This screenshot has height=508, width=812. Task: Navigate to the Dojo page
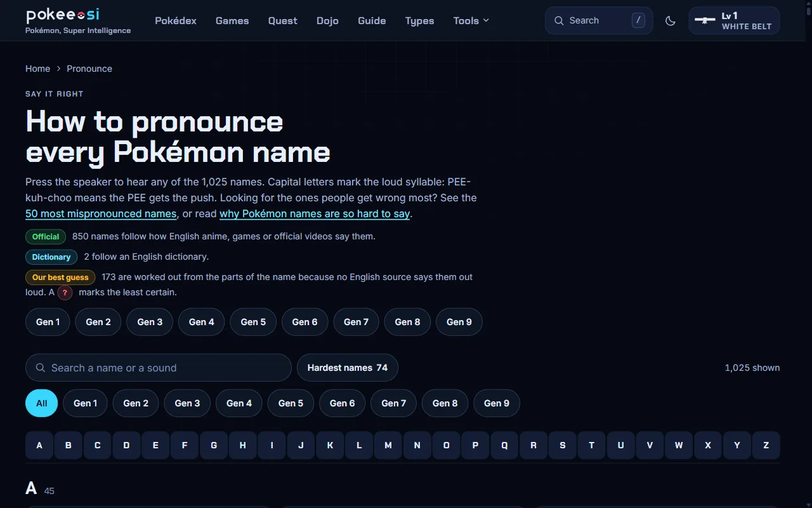point(327,21)
